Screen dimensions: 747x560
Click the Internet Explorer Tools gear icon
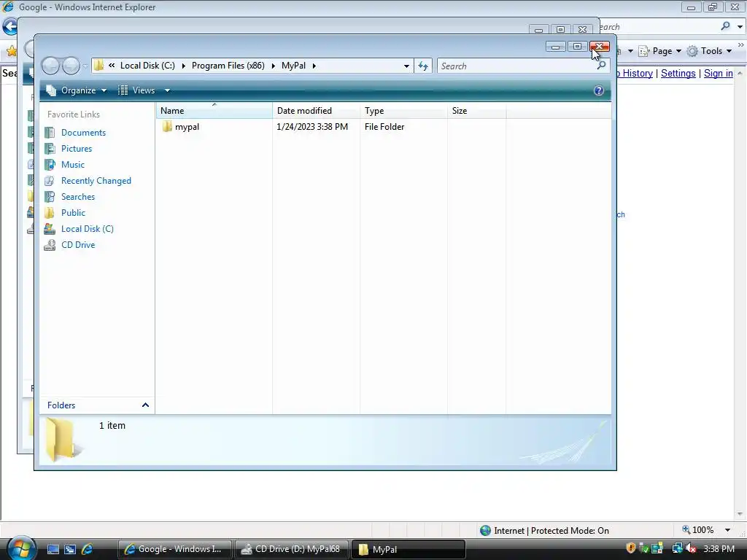coord(692,51)
